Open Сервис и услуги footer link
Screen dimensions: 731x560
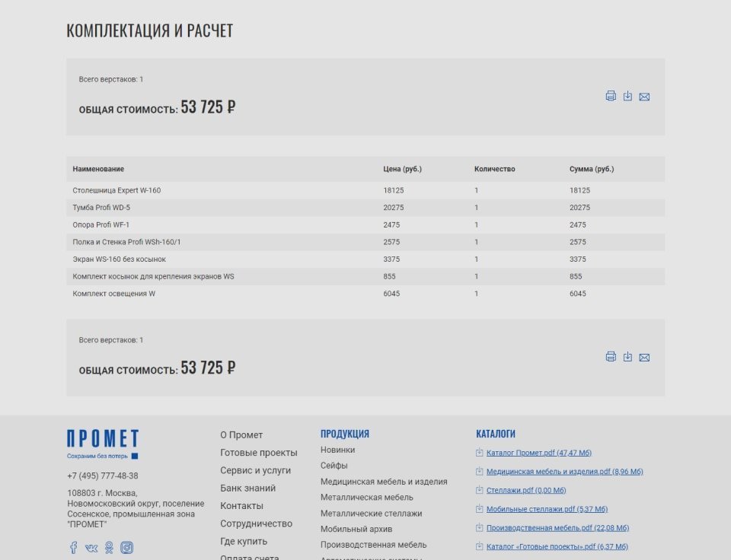(x=256, y=470)
